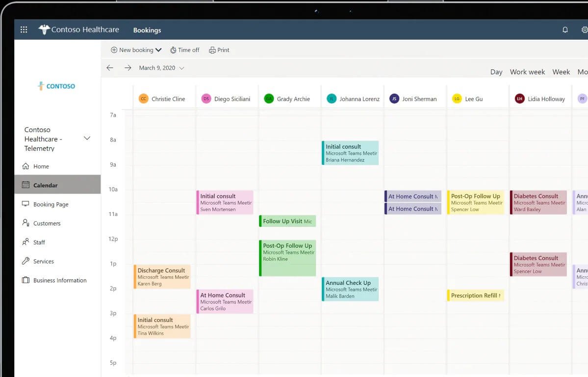588x377 pixels.
Task: Open Briana Hernandez's Initial consult appointment
Action: 350,152
